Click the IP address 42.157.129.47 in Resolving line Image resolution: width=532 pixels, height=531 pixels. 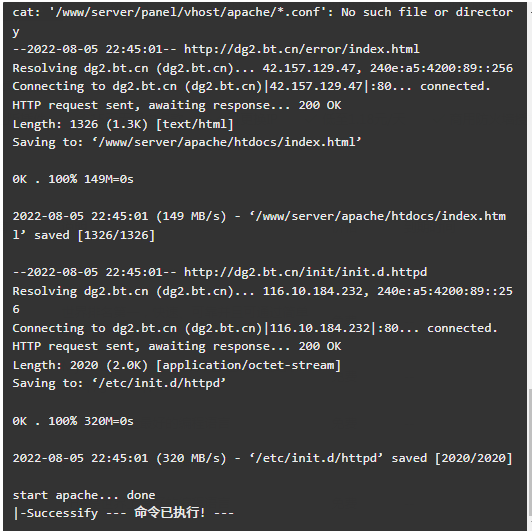(309, 68)
